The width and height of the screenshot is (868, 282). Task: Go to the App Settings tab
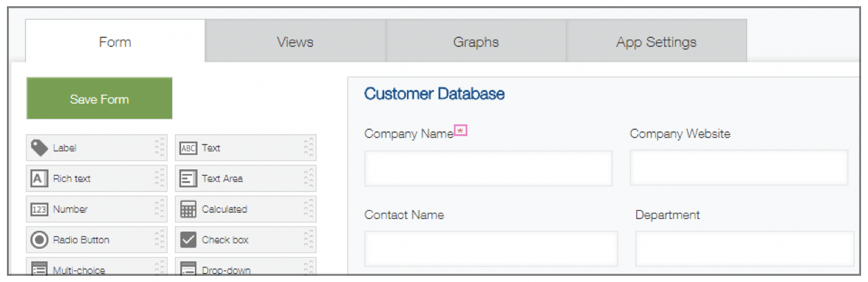pyautogui.click(x=656, y=42)
